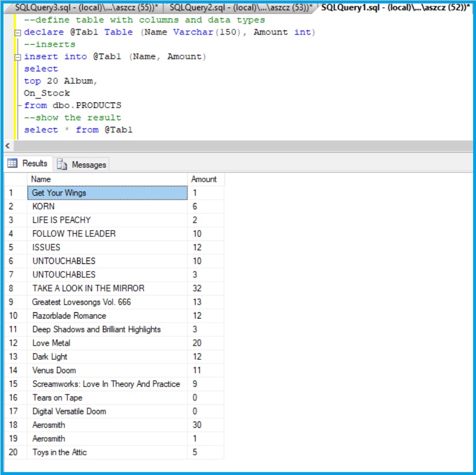Viewport: 476px width, 475px height.
Task: Collapse the declare @Tab1 code block
Action: [18, 33]
